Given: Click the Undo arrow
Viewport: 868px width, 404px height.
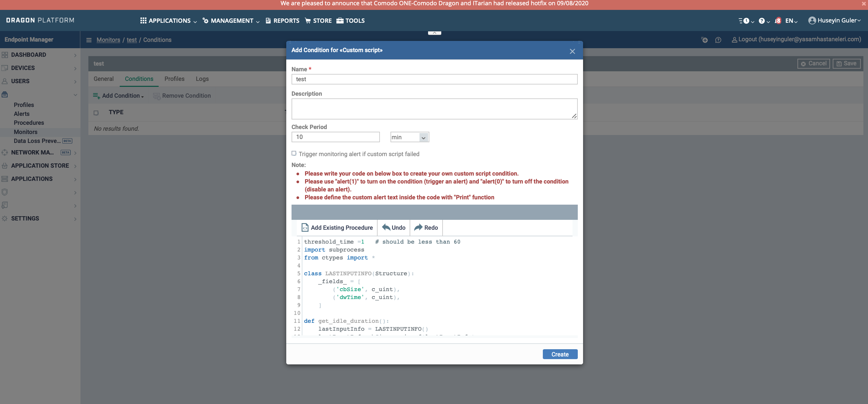Looking at the screenshot, I should pos(386,227).
